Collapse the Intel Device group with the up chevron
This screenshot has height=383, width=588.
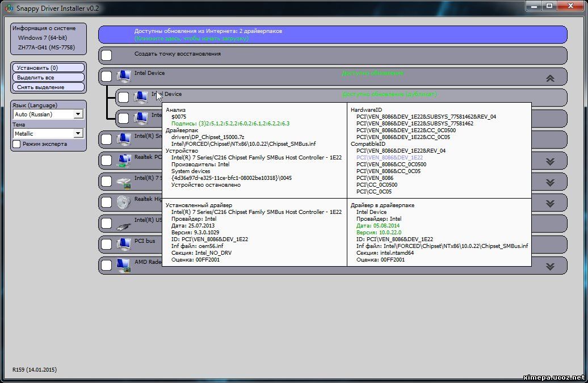tap(549, 78)
